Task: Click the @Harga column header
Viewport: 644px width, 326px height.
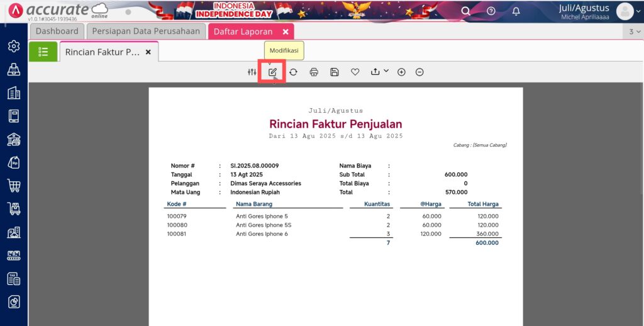Action: point(430,204)
